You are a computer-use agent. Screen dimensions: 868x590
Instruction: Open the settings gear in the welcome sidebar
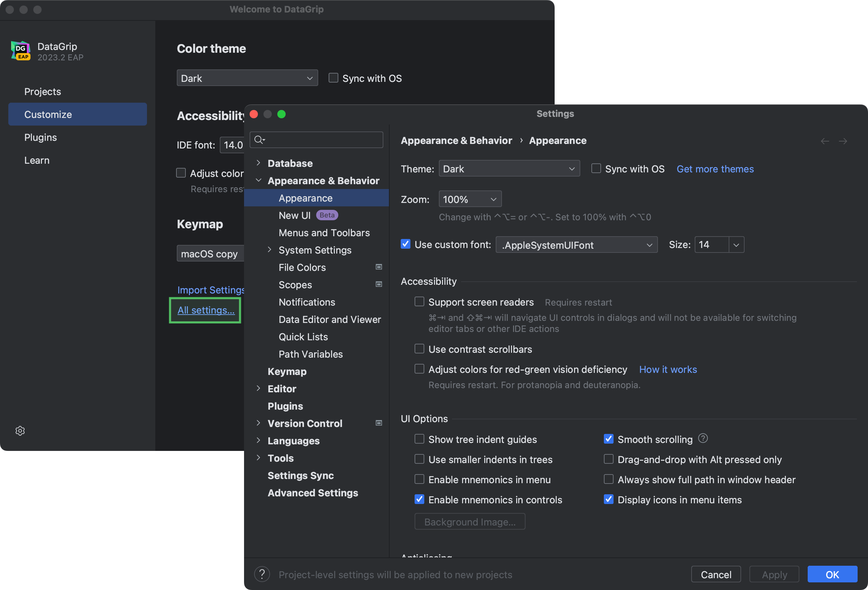pyautogui.click(x=20, y=430)
